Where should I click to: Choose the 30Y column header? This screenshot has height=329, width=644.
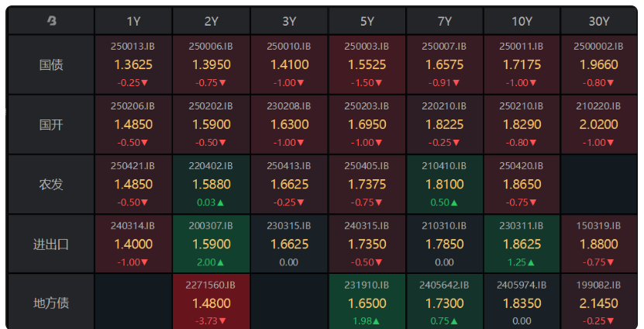[x=600, y=21]
